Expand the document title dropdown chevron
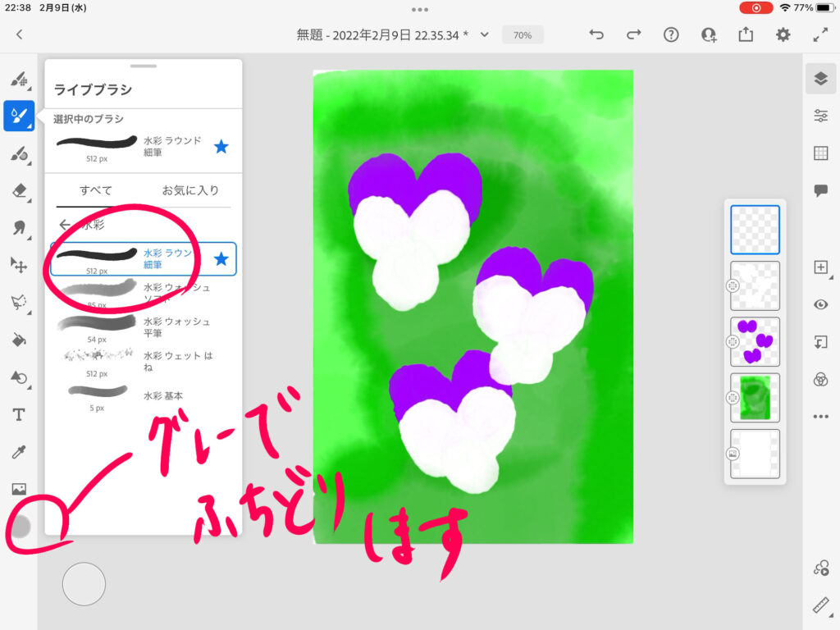Viewport: 840px width, 630px height. pyautogui.click(x=485, y=34)
